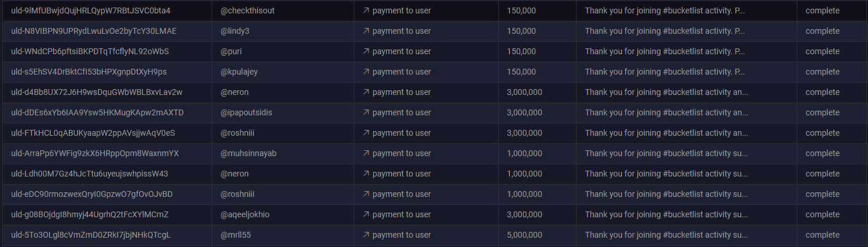Select transaction ID starting uld-s5EhSV4D

pyautogui.click(x=89, y=72)
